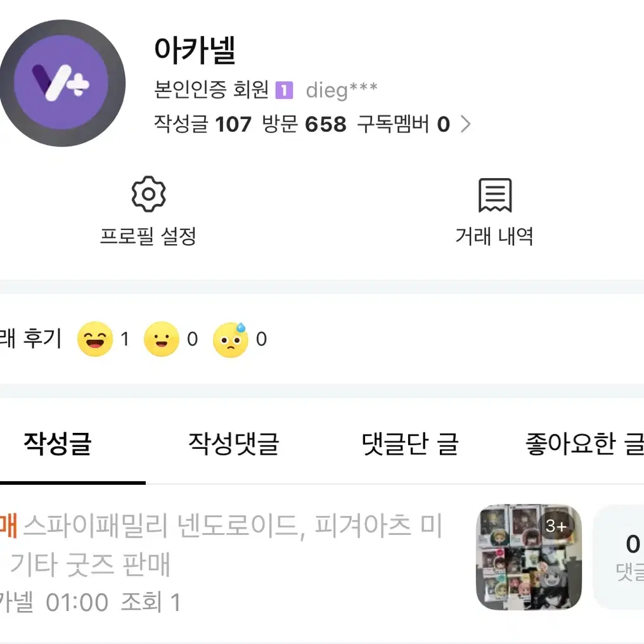Click the 프로필 설정 label
This screenshot has height=644, width=644.
coord(148,236)
